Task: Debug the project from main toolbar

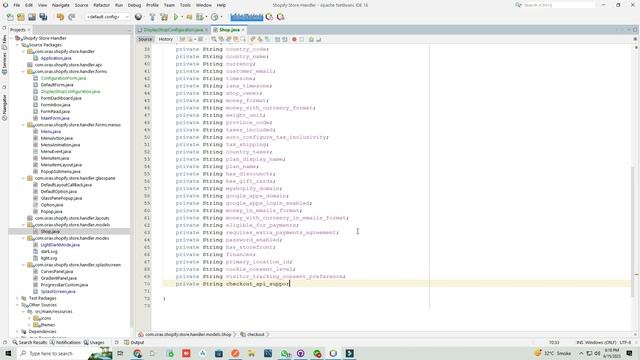Action: (x=200, y=17)
